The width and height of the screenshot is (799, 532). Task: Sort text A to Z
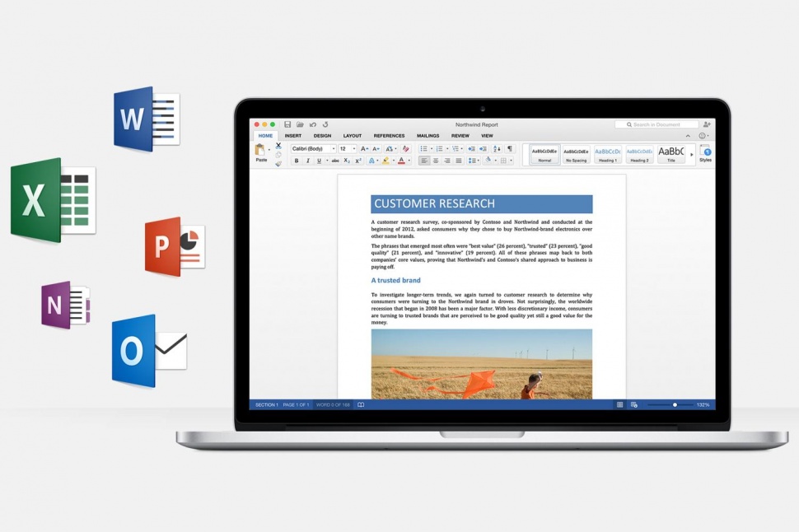[497, 149]
